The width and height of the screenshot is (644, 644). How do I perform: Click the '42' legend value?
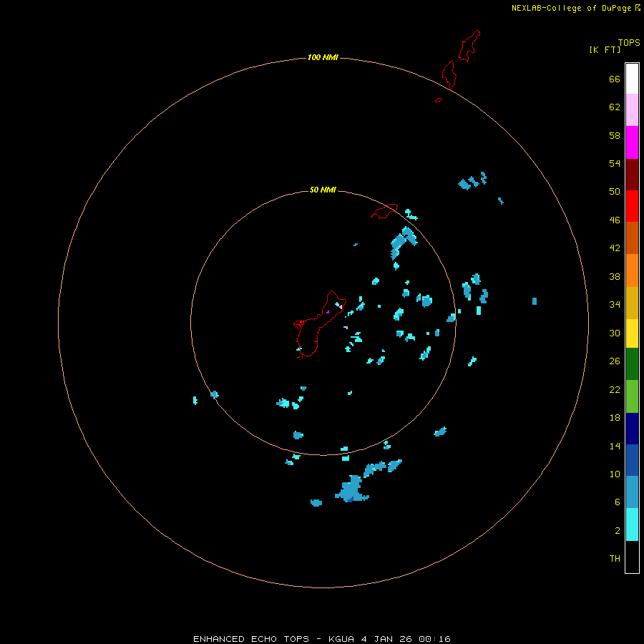[615, 248]
